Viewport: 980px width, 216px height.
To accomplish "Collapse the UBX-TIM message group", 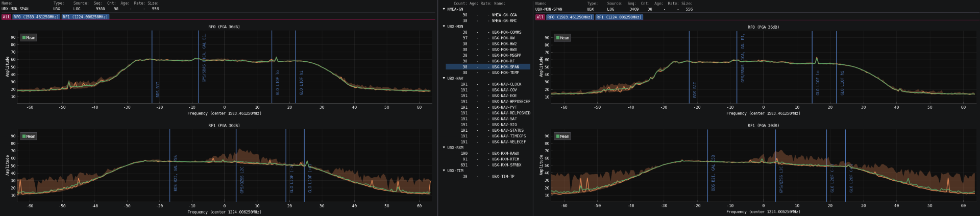I will (x=444, y=171).
